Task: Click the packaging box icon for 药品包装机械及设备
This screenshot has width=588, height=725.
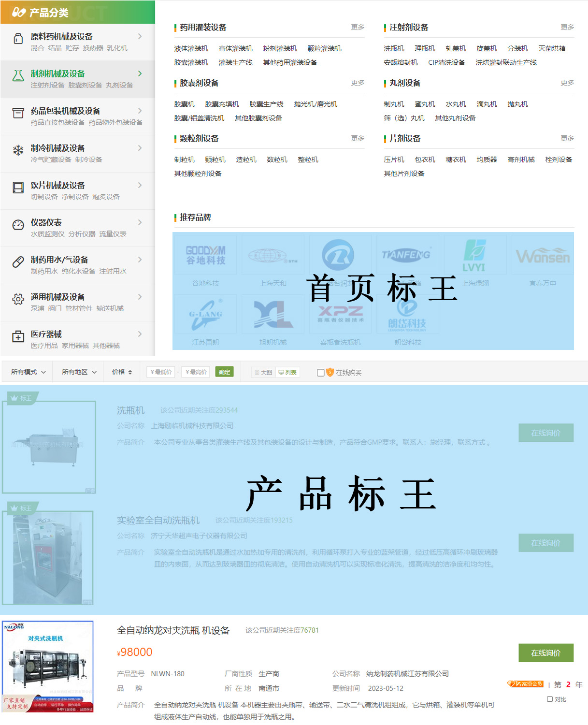Action: click(x=18, y=113)
